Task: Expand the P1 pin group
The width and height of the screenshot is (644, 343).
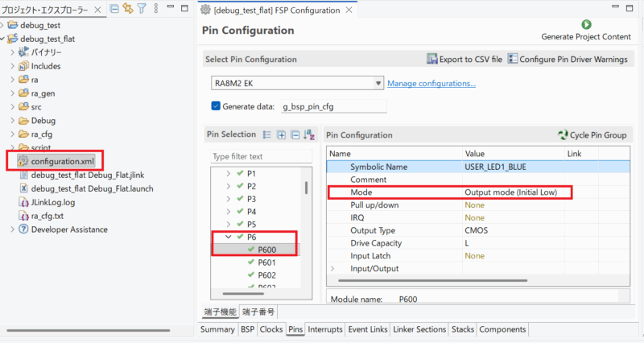Action: (229, 174)
